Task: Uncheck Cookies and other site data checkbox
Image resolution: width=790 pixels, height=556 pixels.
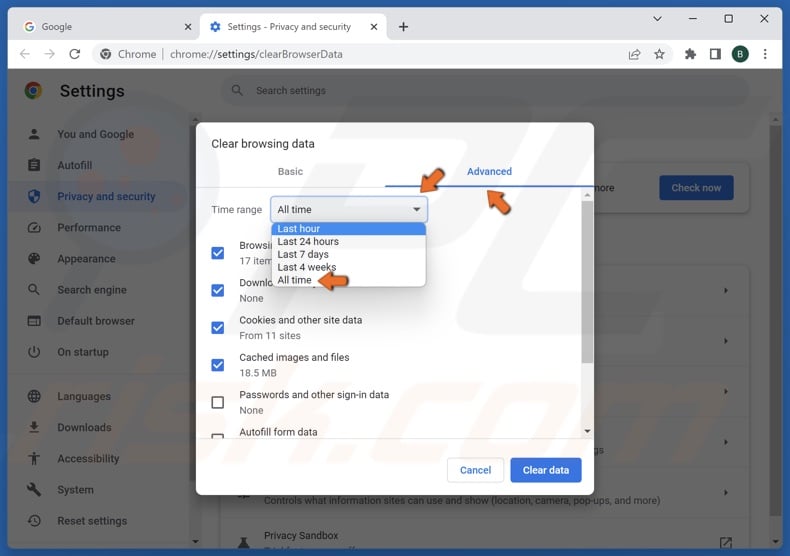Action: pyautogui.click(x=218, y=327)
